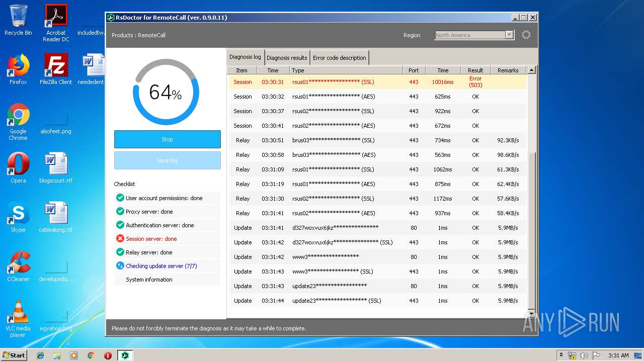This screenshot has height=362, width=644.
Task: Click the 10016ms time cell
Action: tap(443, 82)
